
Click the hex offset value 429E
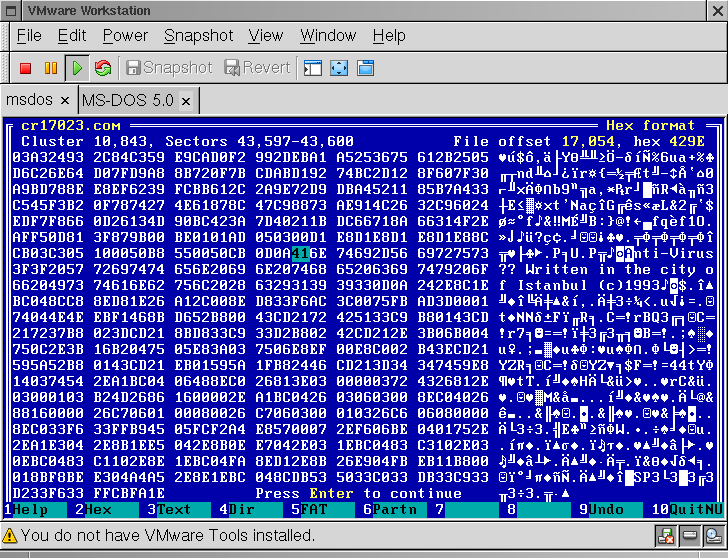(687, 142)
